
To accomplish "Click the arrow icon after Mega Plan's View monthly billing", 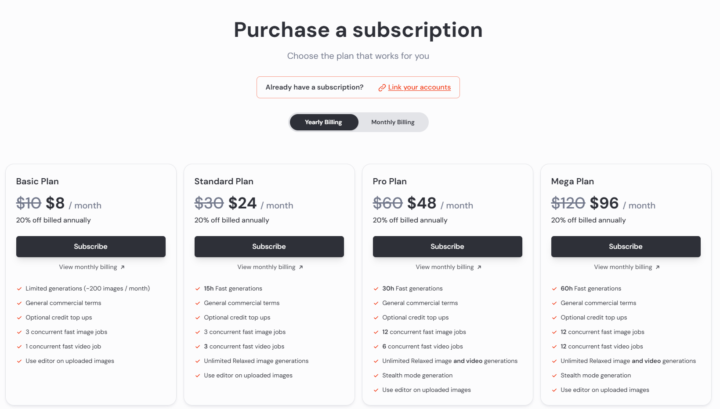I will (658, 267).
